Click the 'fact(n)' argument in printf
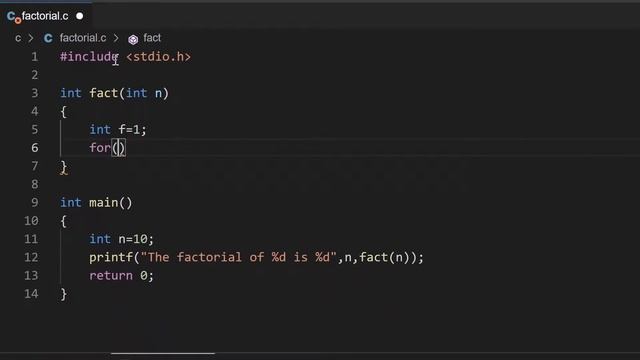The width and height of the screenshot is (640, 360). tap(384, 257)
